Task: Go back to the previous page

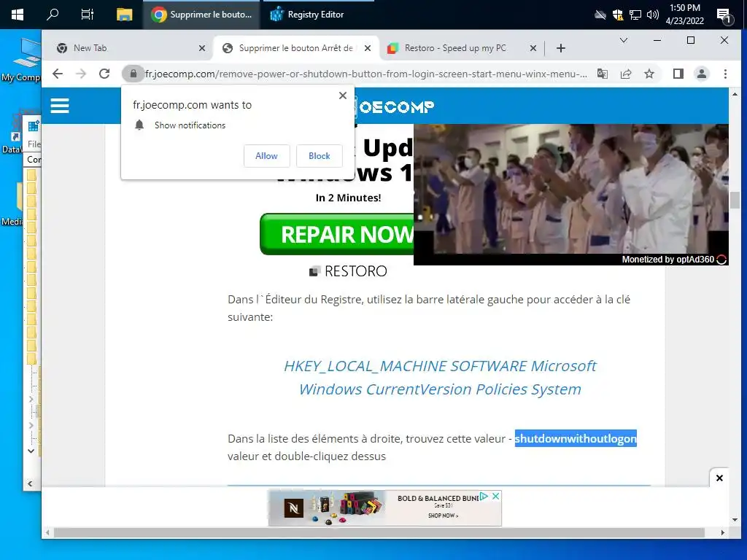Action: 58,74
